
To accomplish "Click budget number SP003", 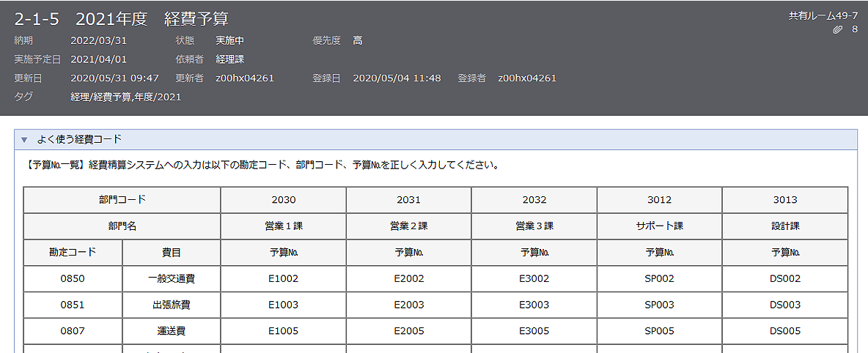I will [659, 305].
